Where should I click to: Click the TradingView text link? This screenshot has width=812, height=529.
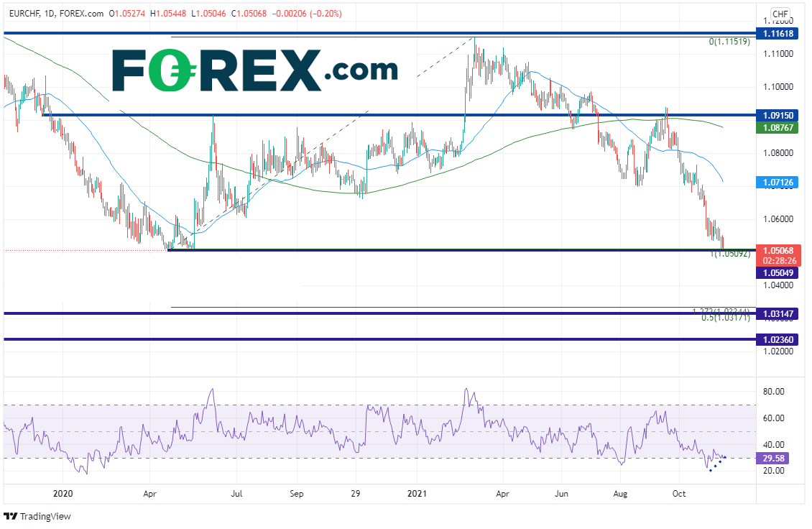tap(45, 516)
